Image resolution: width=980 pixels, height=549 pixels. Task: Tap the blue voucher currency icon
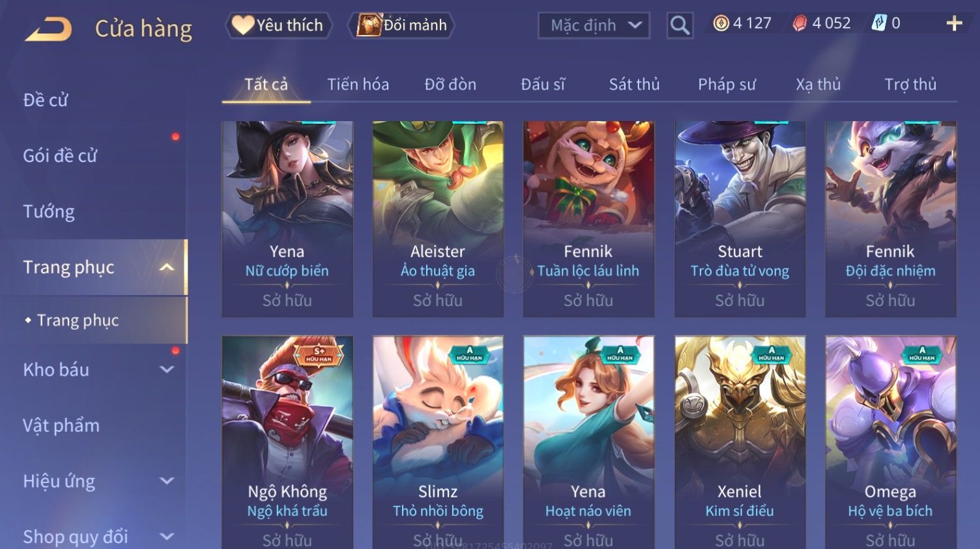(879, 23)
